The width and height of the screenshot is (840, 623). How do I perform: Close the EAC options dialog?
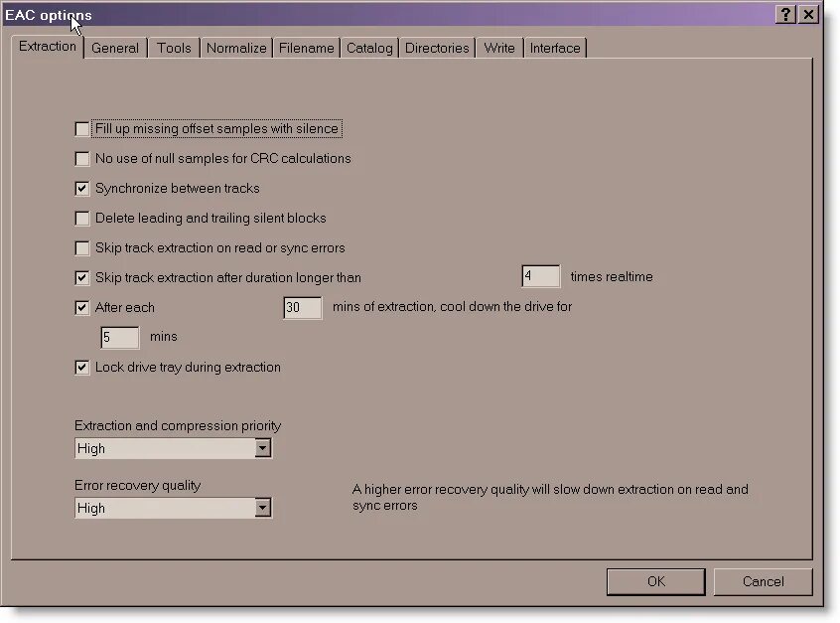809,15
